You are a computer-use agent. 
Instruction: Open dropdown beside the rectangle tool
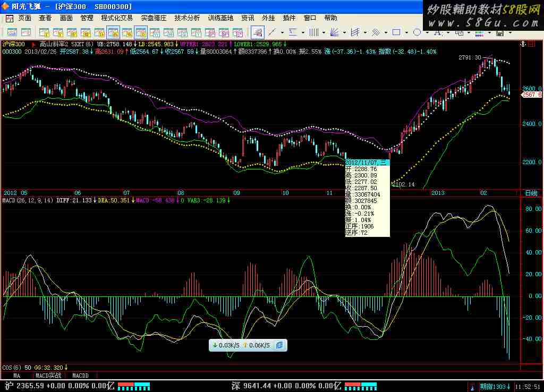pos(406,32)
